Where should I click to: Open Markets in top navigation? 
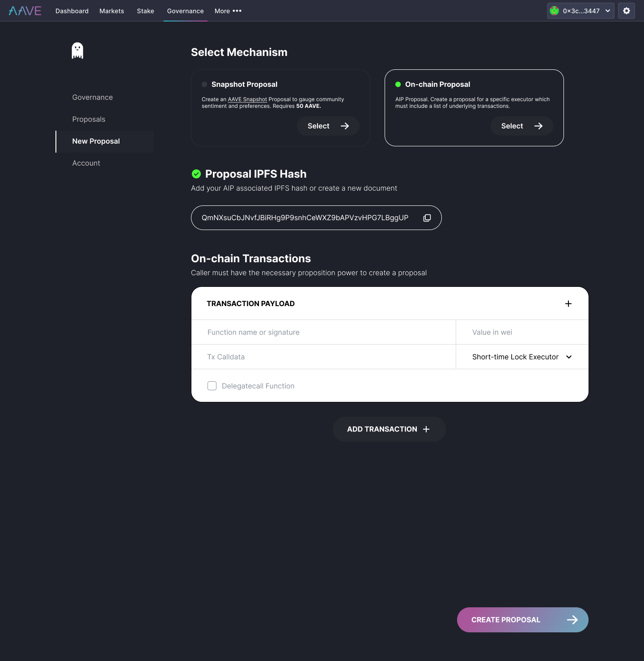(112, 11)
